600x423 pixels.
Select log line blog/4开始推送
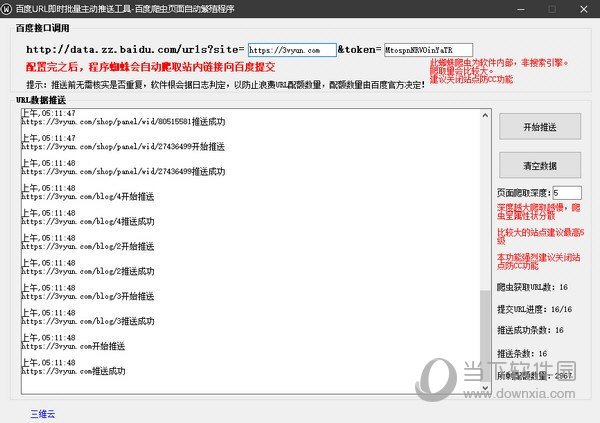click(88, 196)
